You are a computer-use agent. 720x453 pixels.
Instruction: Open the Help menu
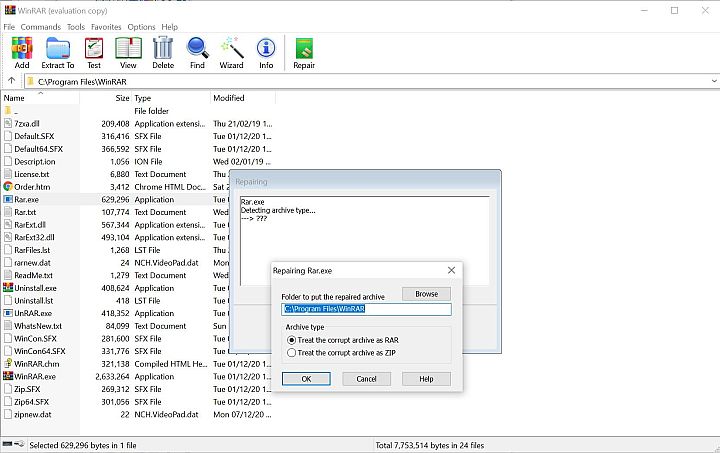tap(169, 27)
